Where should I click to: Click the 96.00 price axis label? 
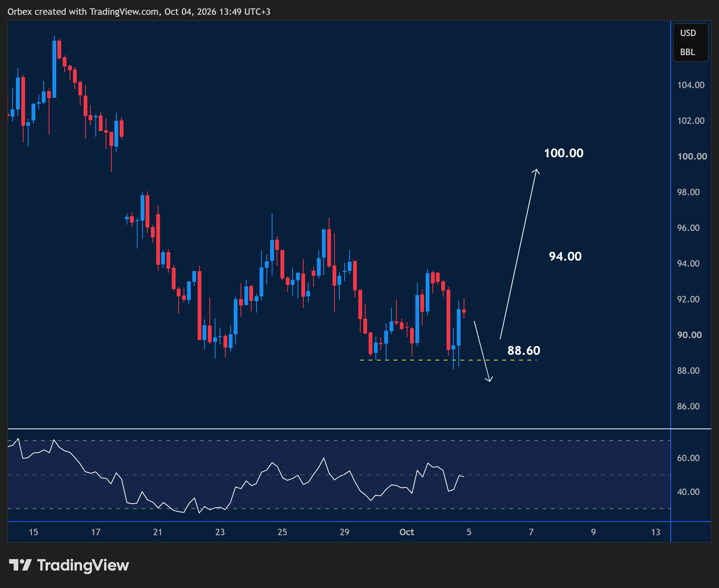[x=688, y=228]
